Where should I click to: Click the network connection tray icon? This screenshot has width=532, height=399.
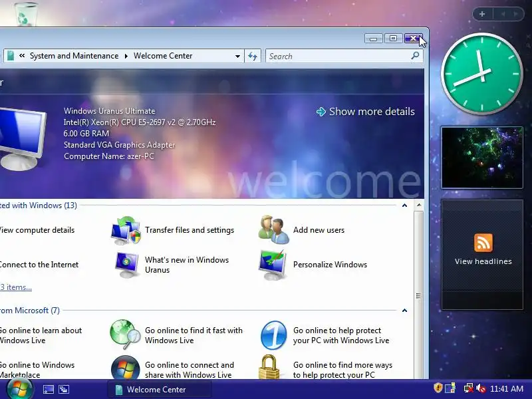(468, 388)
